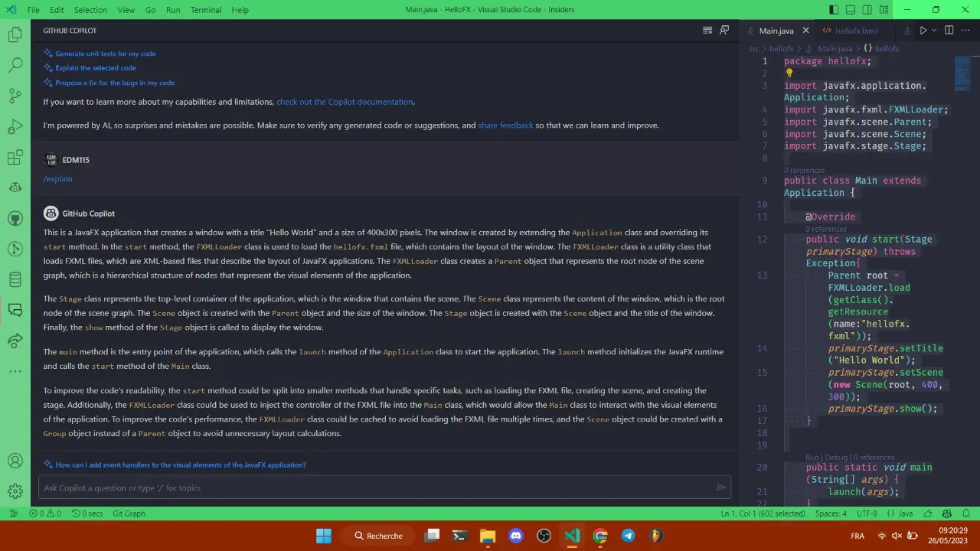The image size is (980, 551).
Task: Expand the Run button dropdown arrow
Action: (934, 31)
